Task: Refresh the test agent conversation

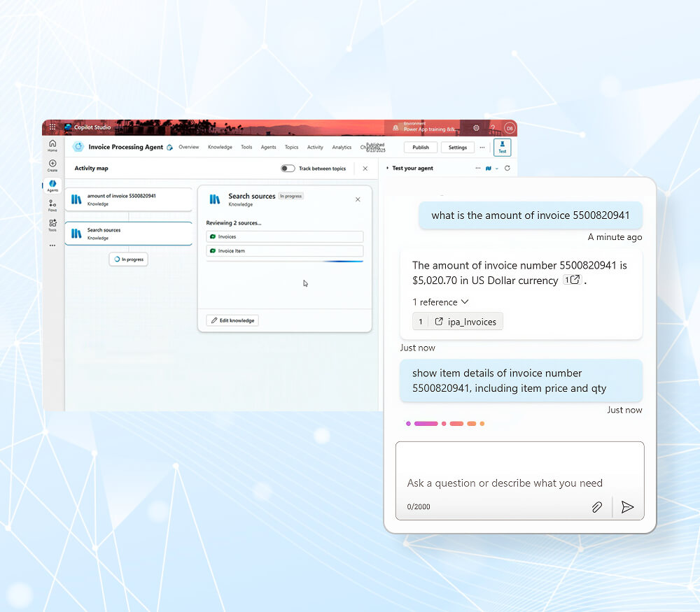Action: pos(507,169)
